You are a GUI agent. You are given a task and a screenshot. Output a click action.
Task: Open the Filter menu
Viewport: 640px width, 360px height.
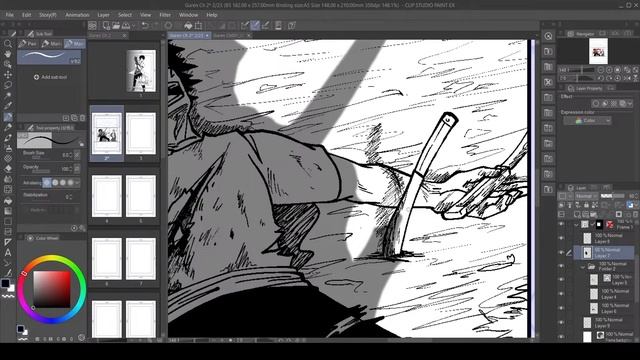(x=165, y=15)
